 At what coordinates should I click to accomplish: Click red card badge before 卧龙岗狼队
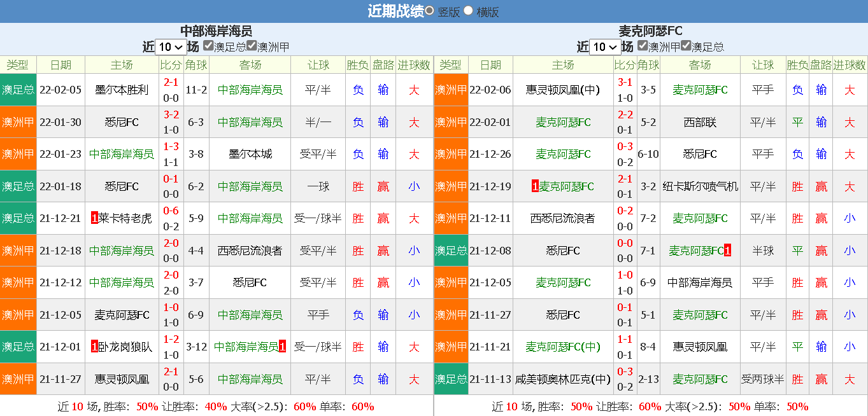coord(94,347)
